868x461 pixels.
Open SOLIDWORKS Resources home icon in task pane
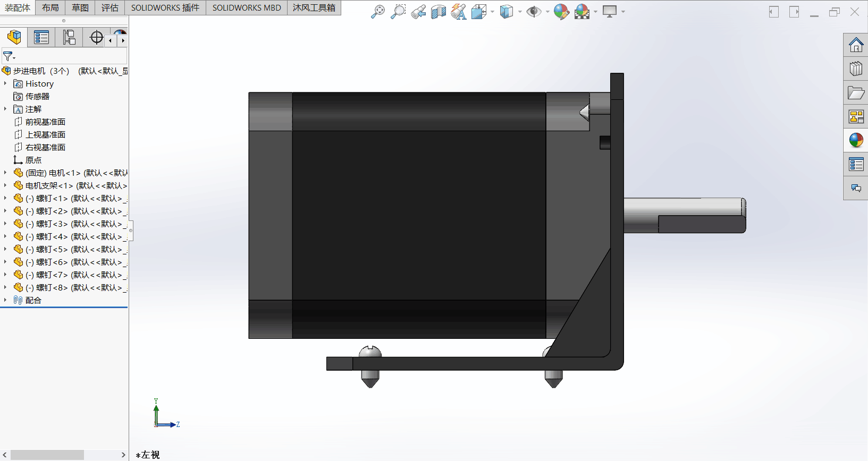point(856,45)
